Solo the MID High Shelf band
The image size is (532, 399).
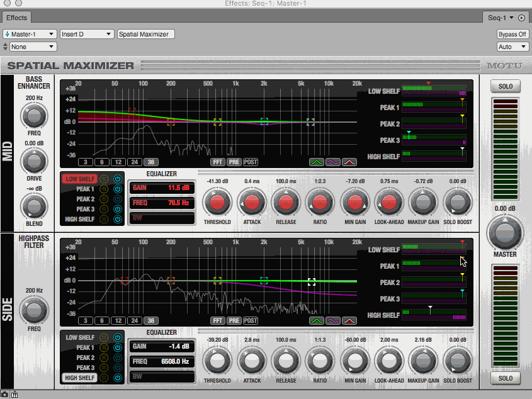tap(104, 219)
